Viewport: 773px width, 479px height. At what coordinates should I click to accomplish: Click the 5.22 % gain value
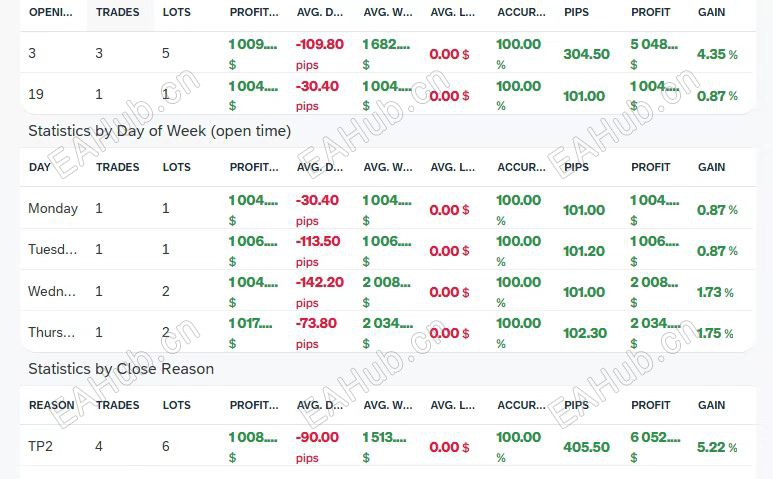pyautogui.click(x=717, y=447)
